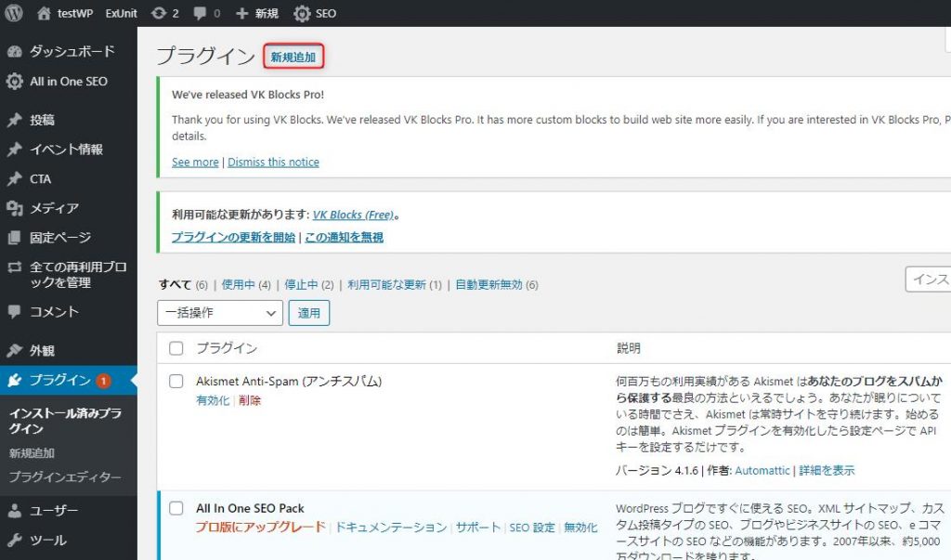Open the See more link
951x560 pixels.
coord(195,162)
